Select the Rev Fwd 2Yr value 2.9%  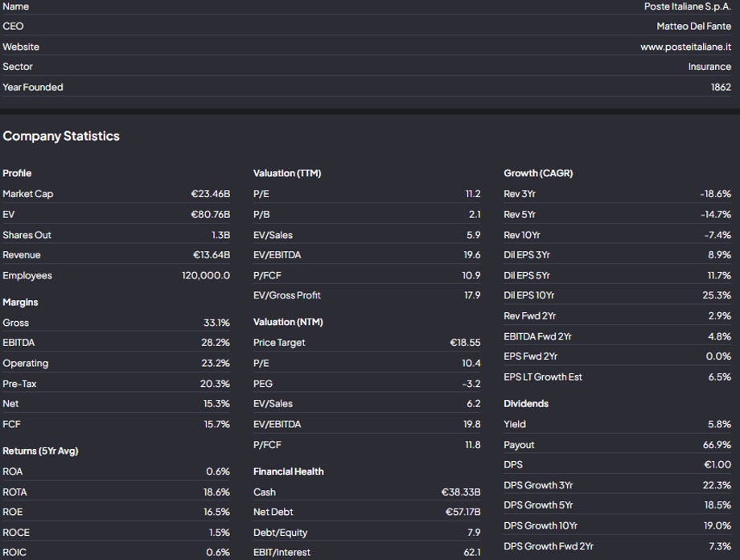pos(720,316)
